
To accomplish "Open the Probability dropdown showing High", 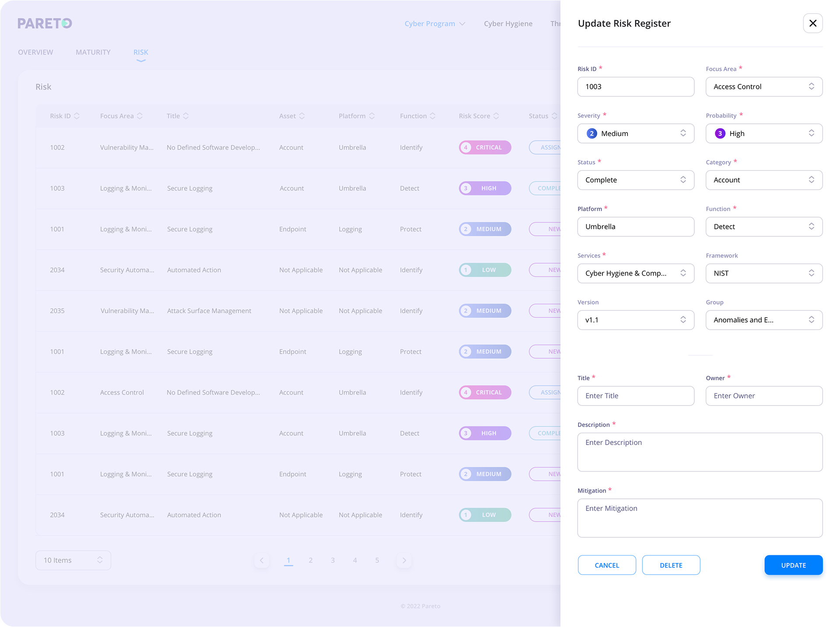I will (764, 133).
